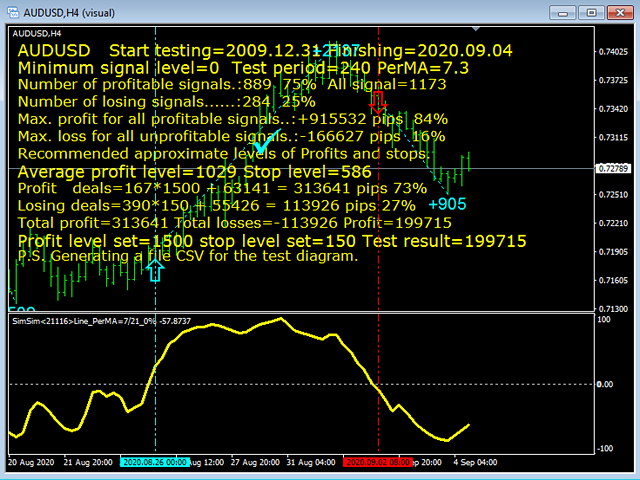The image size is (640, 480).
Task: Click the 0.00 level on indicator scale
Action: pyautogui.click(x=604, y=384)
